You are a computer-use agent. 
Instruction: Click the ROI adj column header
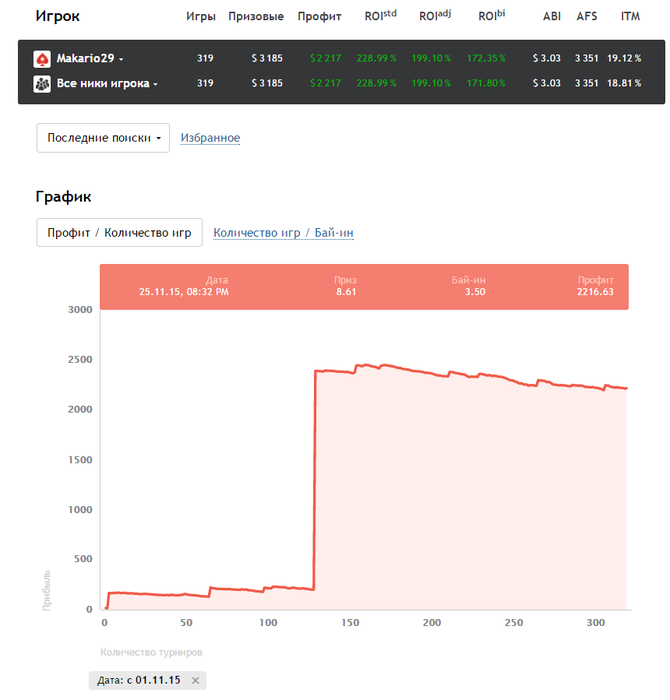(436, 16)
